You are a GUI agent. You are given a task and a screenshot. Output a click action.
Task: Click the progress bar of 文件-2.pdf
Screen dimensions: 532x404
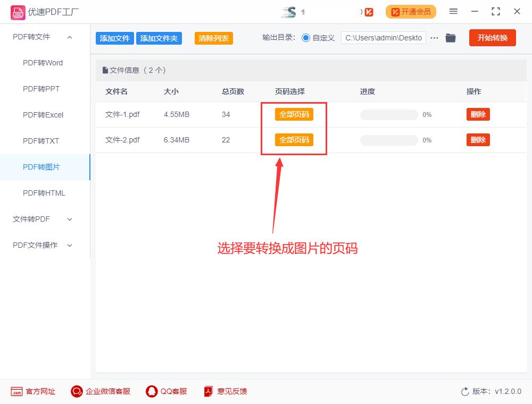[388, 140]
